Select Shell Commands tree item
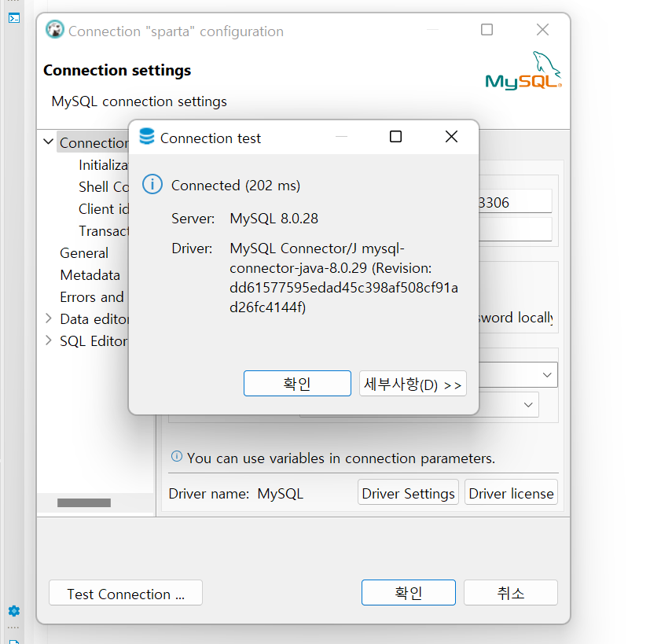 [x=104, y=187]
